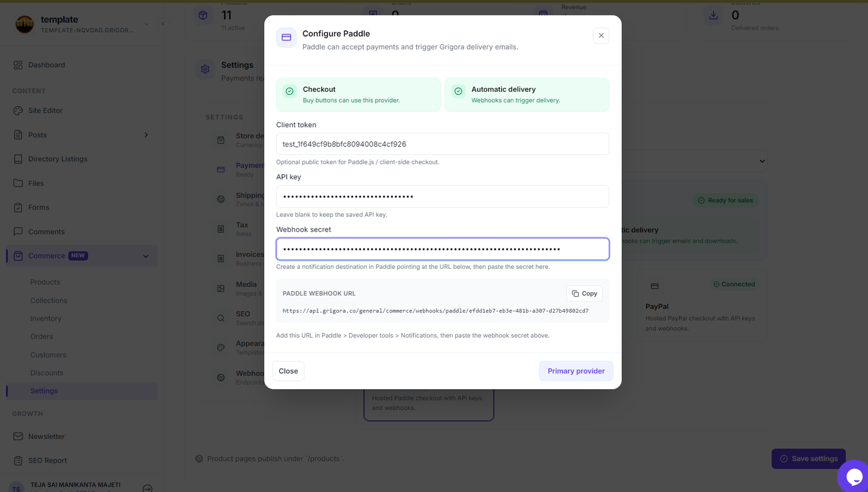Viewport: 868px width, 492px height.
Task: Go to Inventory under Commerce
Action: (x=46, y=318)
